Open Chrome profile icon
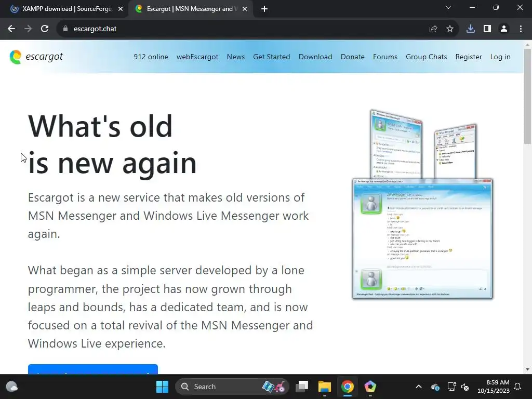 504,29
